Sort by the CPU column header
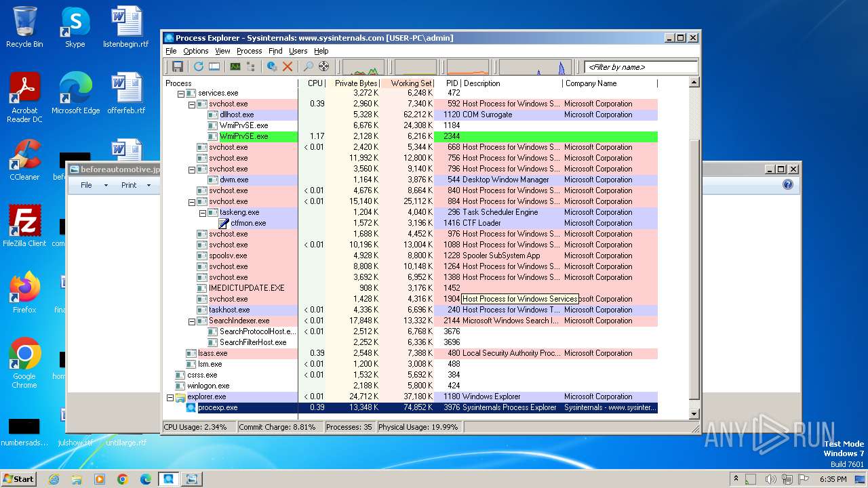868x488 pixels. pyautogui.click(x=312, y=83)
